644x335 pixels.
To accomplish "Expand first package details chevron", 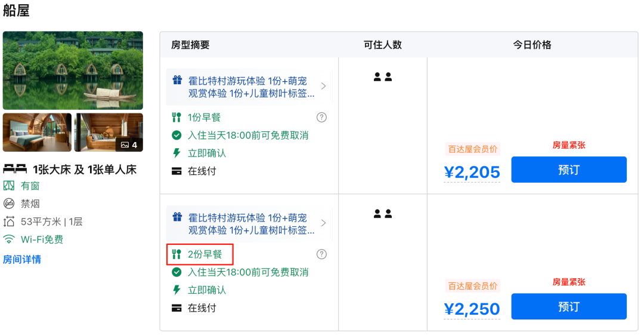I will (x=323, y=86).
